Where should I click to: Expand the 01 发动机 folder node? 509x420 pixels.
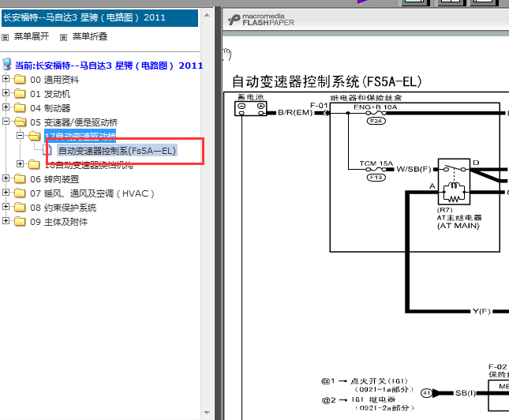pyautogui.click(x=6, y=93)
